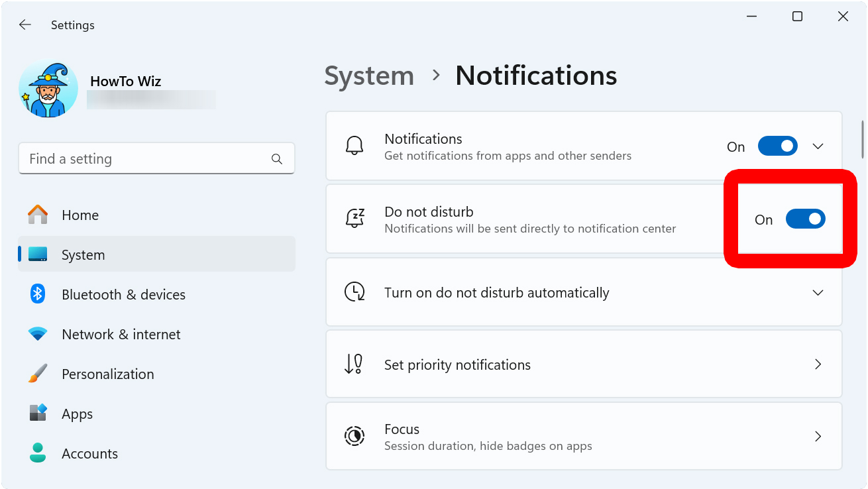
Task: Open Bluetooth & devices settings
Action: click(x=123, y=294)
